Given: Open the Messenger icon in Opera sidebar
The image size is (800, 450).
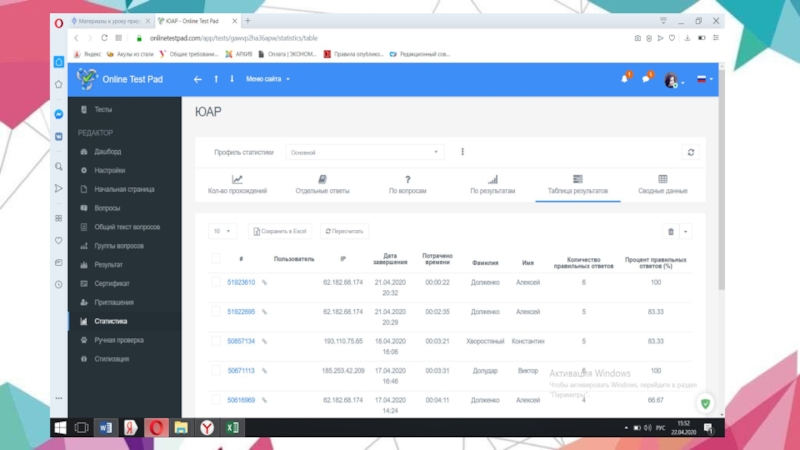Looking at the screenshot, I should tap(59, 114).
